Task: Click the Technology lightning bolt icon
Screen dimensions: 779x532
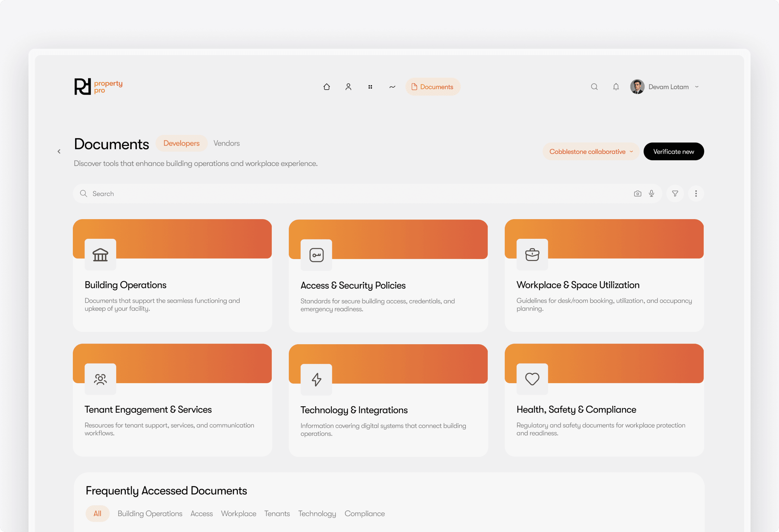Action: tap(316, 379)
